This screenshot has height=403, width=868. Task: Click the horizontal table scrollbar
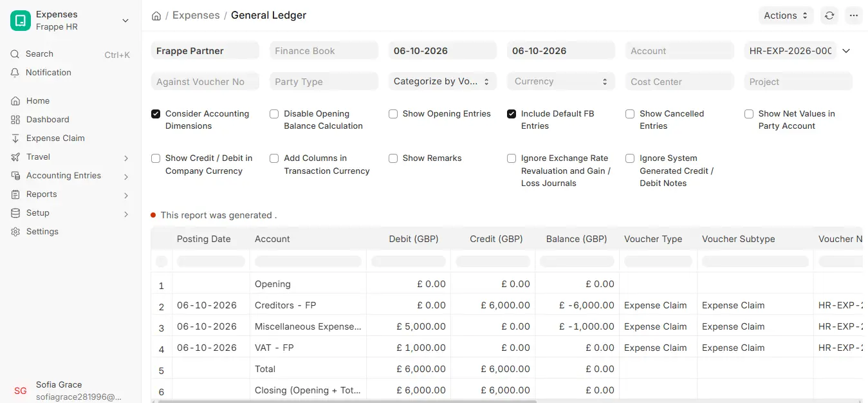[x=347, y=401]
